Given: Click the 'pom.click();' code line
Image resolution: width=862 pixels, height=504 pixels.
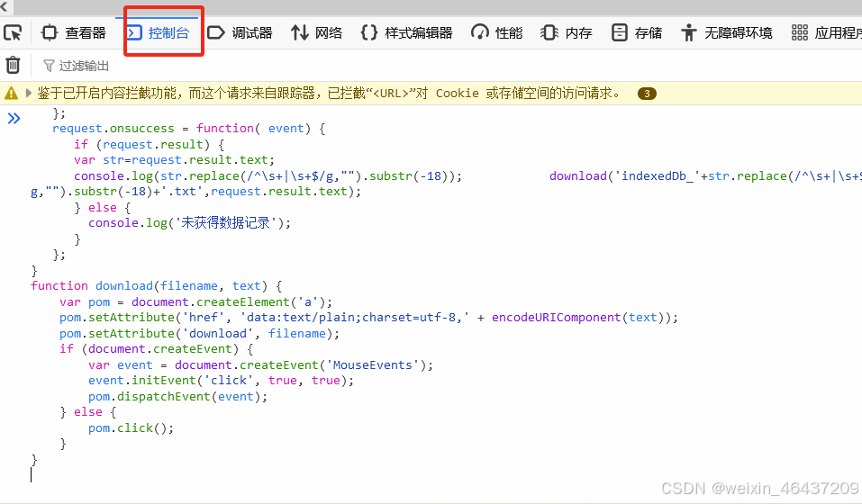Looking at the screenshot, I should 131,427.
